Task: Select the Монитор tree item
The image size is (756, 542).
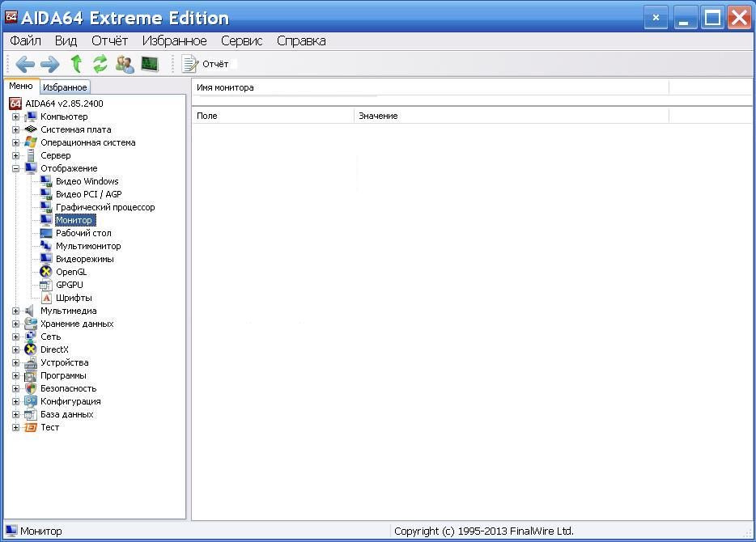Action: [x=74, y=220]
